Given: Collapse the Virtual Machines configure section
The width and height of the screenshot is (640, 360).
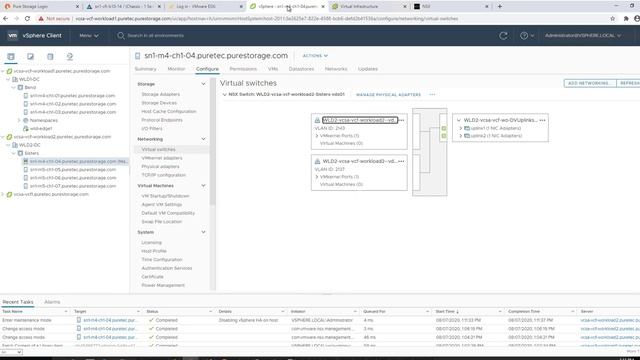Looking at the screenshot, I should click(x=203, y=186).
